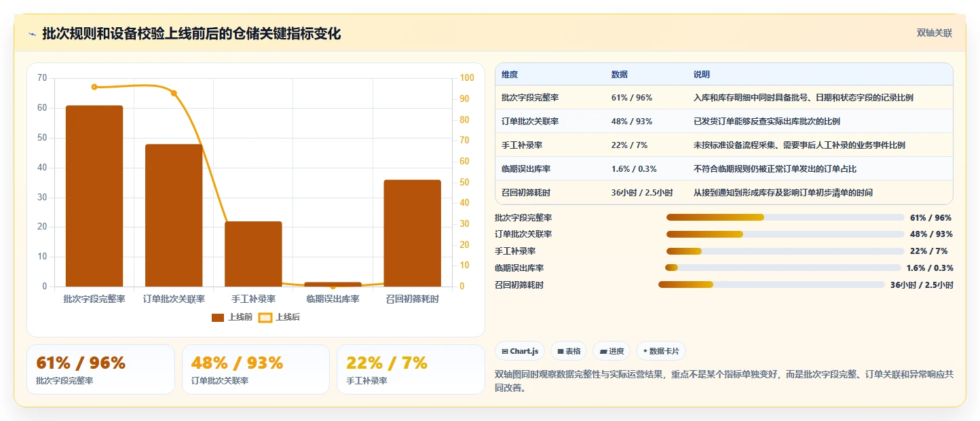Click description starting 从接到通知到形成

tap(783, 193)
